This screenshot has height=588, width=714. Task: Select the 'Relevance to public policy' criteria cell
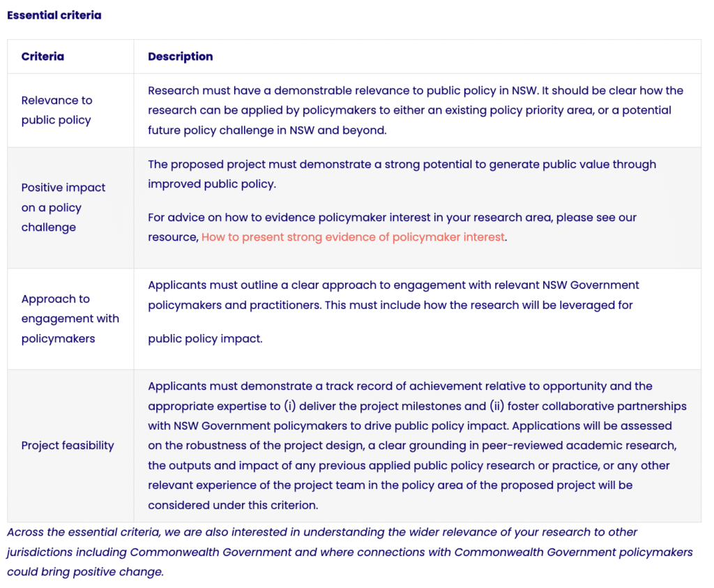pos(56,110)
